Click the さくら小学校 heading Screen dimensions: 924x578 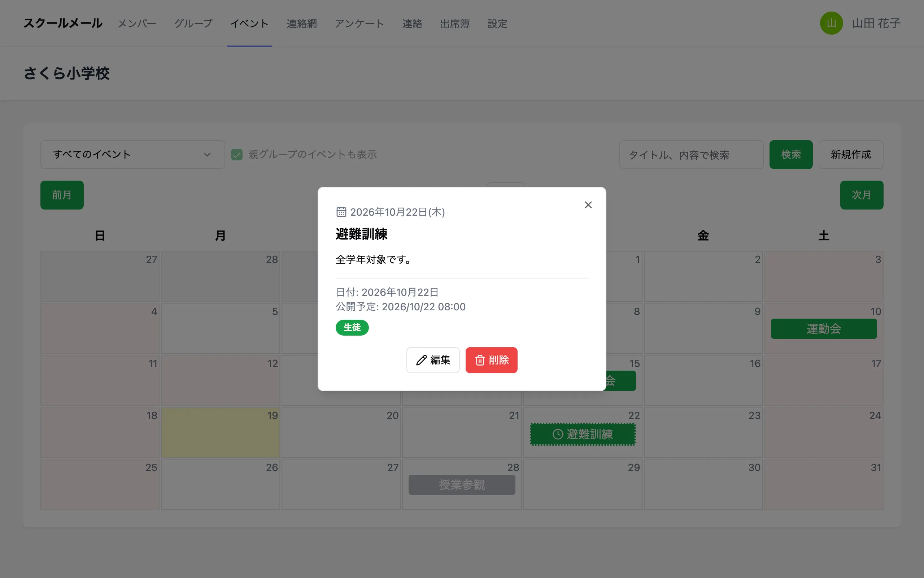point(66,73)
